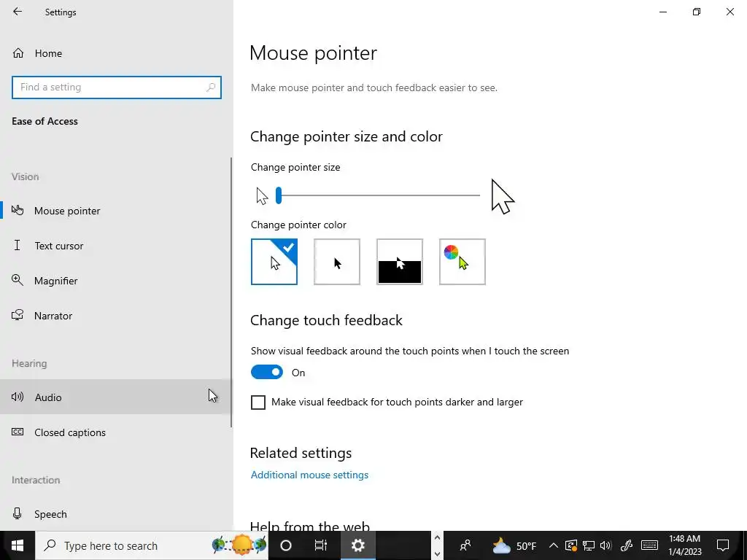Click the magnifier icon in the search box
This screenshot has width=747, height=560.
(x=211, y=87)
